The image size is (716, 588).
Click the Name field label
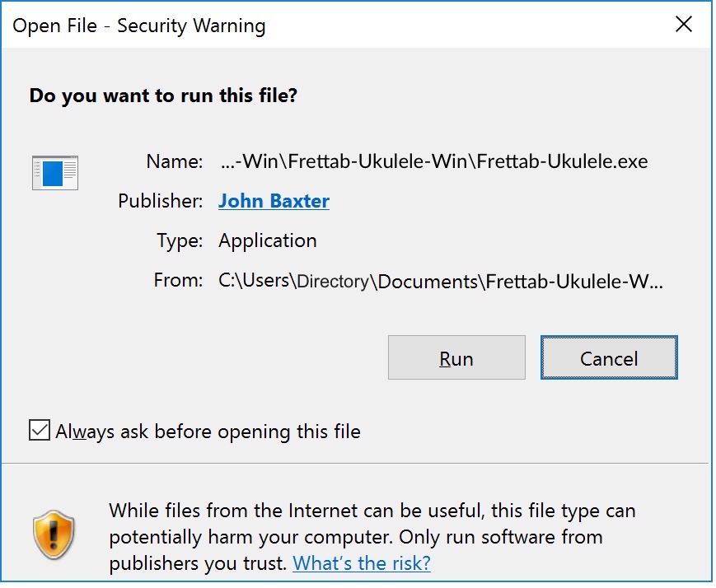click(175, 161)
